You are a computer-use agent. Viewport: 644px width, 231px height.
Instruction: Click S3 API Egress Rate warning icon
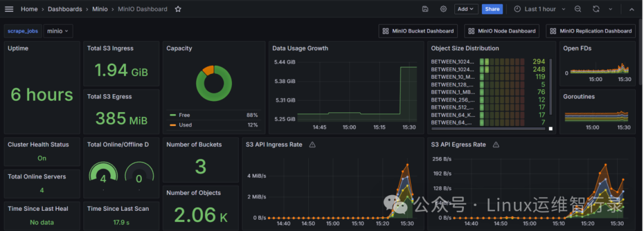tap(496, 144)
